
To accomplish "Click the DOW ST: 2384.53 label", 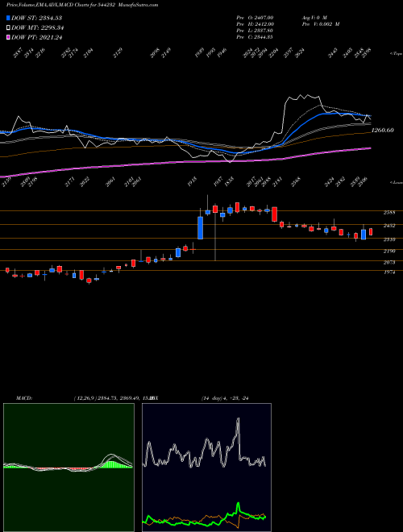I will tap(36, 18).
